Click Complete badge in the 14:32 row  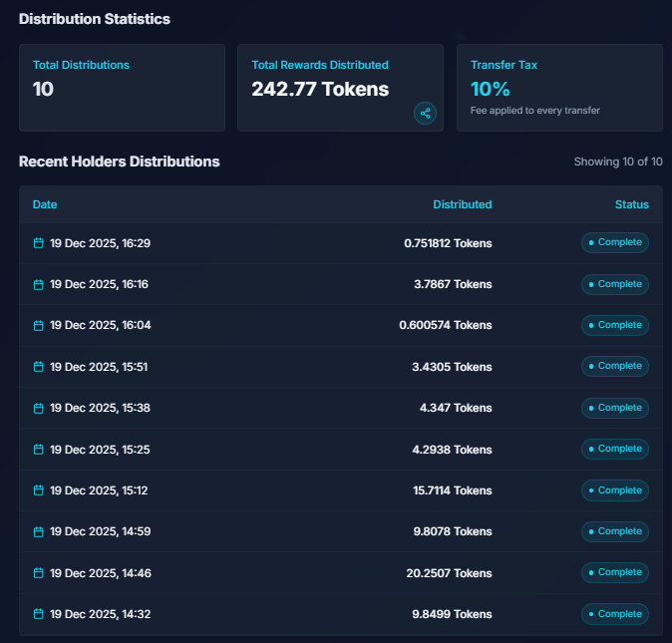(x=615, y=614)
